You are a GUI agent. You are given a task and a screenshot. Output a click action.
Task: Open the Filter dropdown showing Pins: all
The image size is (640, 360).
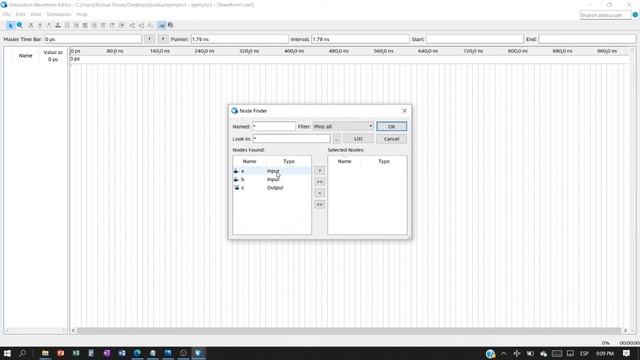click(x=343, y=127)
